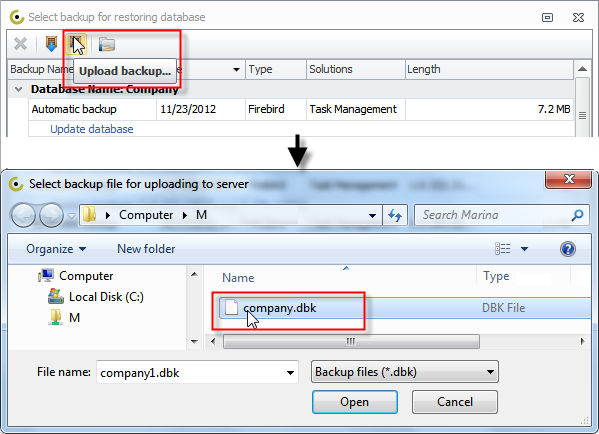Click the Update database link
Screen dimensions: 599x434
pyautogui.click(x=92, y=129)
